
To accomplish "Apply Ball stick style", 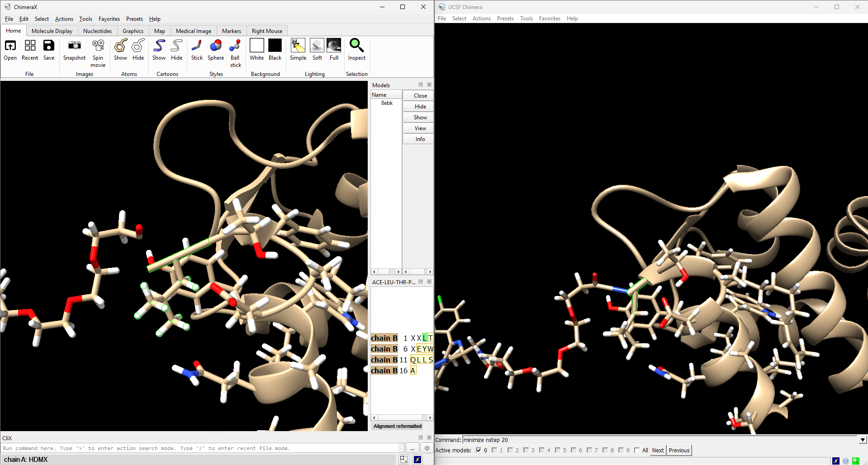I will tap(235, 46).
